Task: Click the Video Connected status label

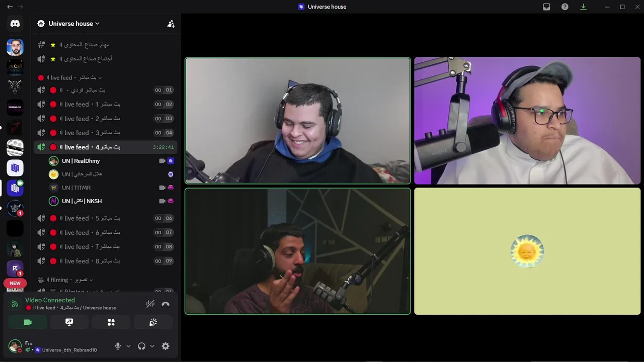Action: [x=50, y=300]
